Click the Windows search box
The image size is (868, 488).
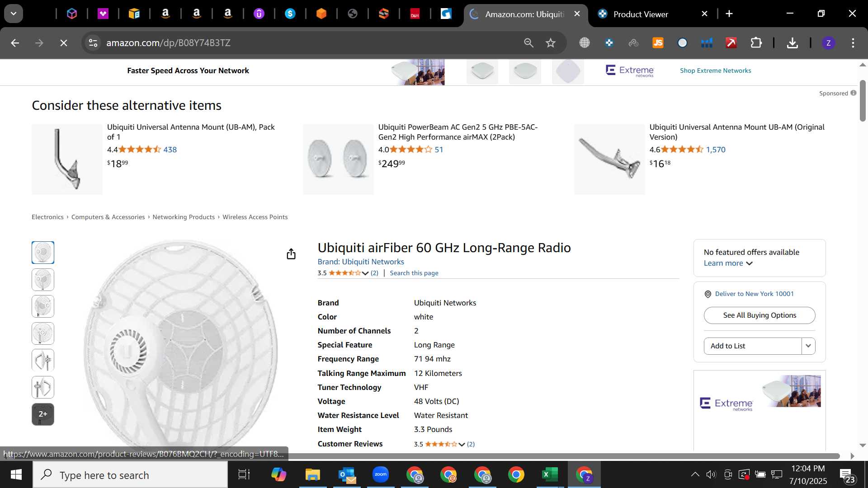point(130,474)
